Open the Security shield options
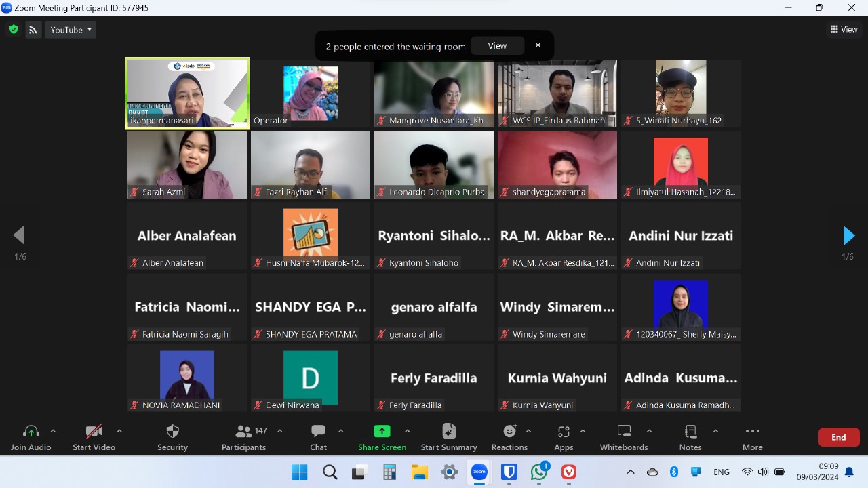This screenshot has width=868, height=488. pyautogui.click(x=172, y=437)
